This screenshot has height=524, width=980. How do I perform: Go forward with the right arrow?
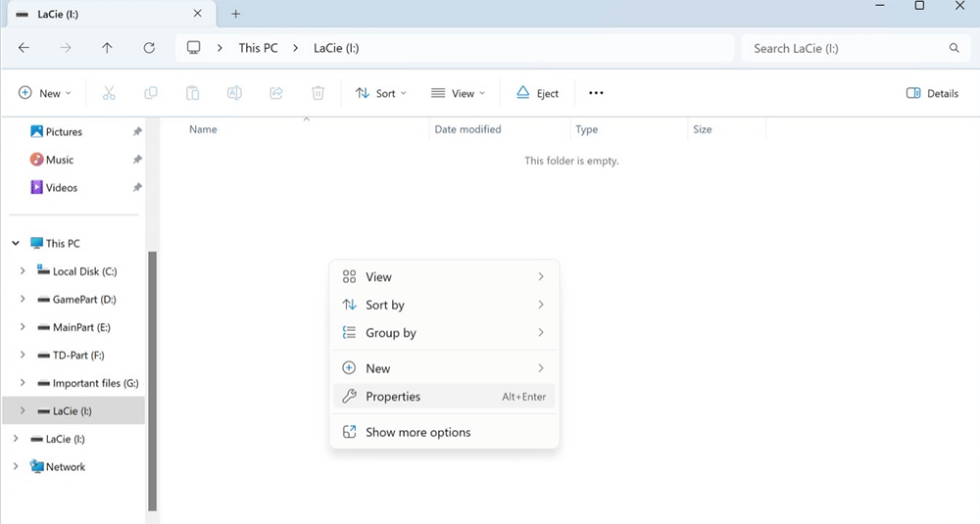[66, 48]
